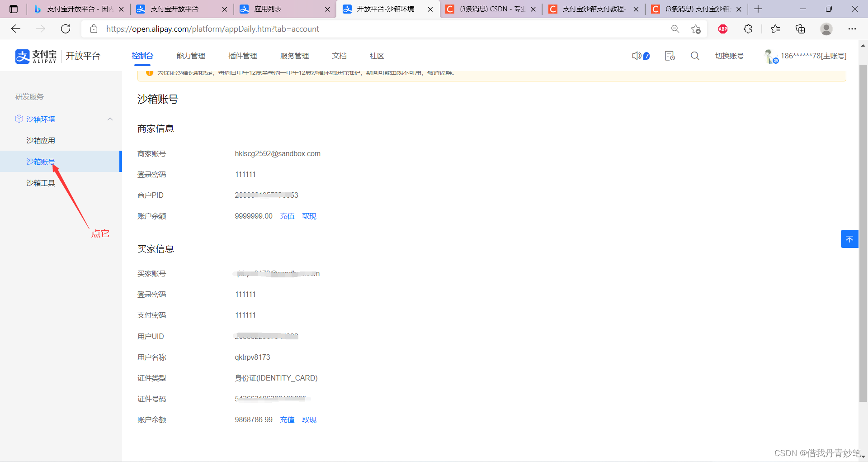
Task: Click the 186******78[主账号] account name
Action: pyautogui.click(x=814, y=56)
